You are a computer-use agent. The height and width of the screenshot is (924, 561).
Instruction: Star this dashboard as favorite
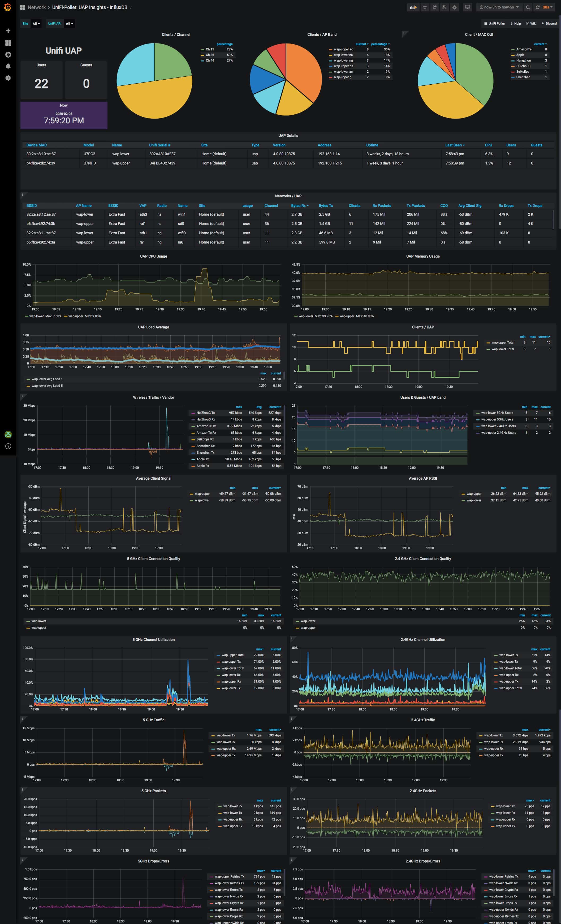[425, 7]
